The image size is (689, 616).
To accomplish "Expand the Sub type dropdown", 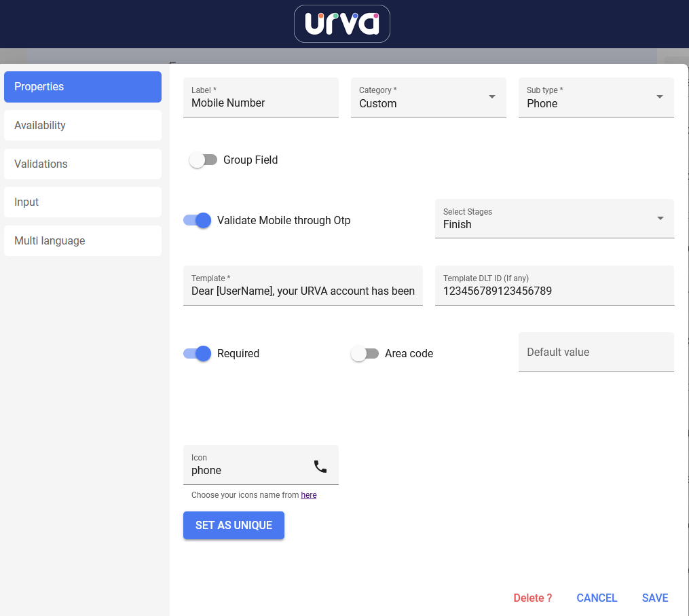I will [596, 97].
